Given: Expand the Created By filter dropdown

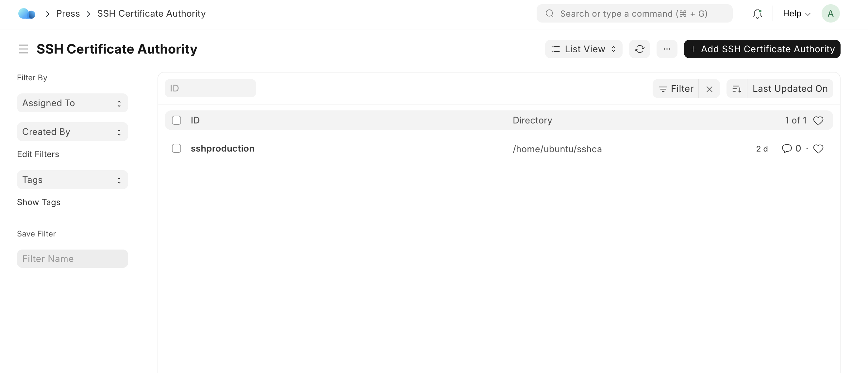Looking at the screenshot, I should (x=73, y=132).
